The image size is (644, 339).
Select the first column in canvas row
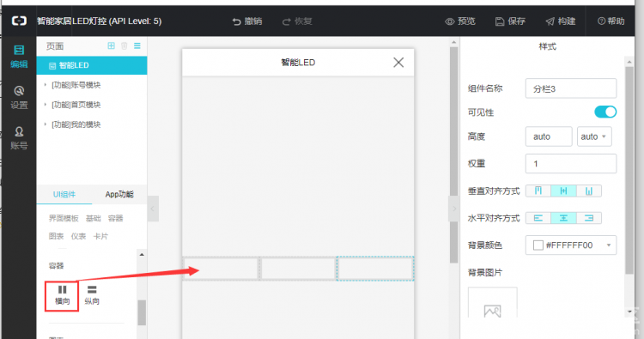pyautogui.click(x=221, y=269)
